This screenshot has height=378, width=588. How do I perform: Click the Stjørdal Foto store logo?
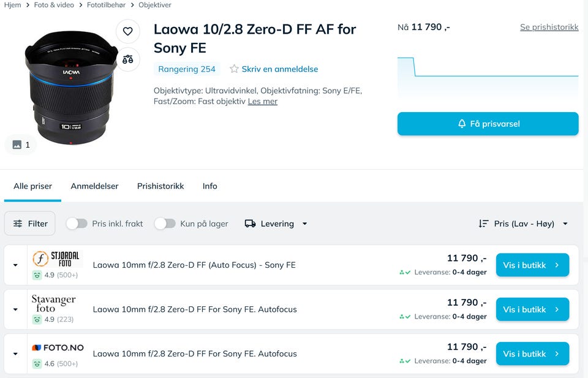coord(56,259)
